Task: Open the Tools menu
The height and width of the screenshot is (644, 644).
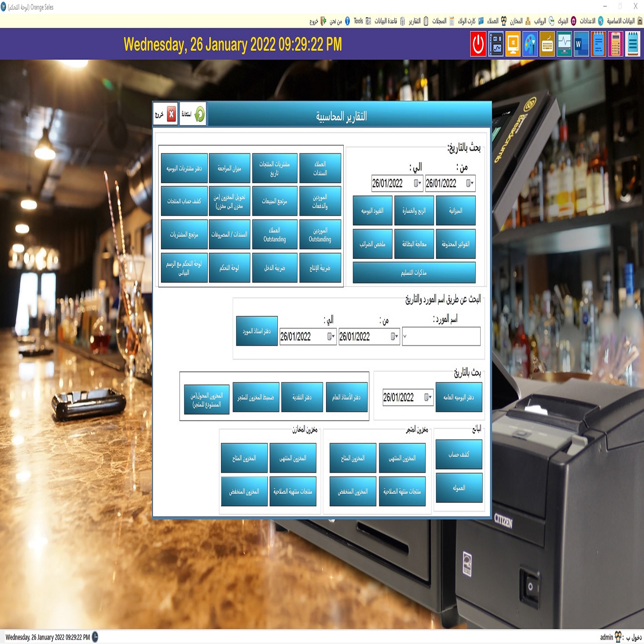Action: [x=358, y=21]
